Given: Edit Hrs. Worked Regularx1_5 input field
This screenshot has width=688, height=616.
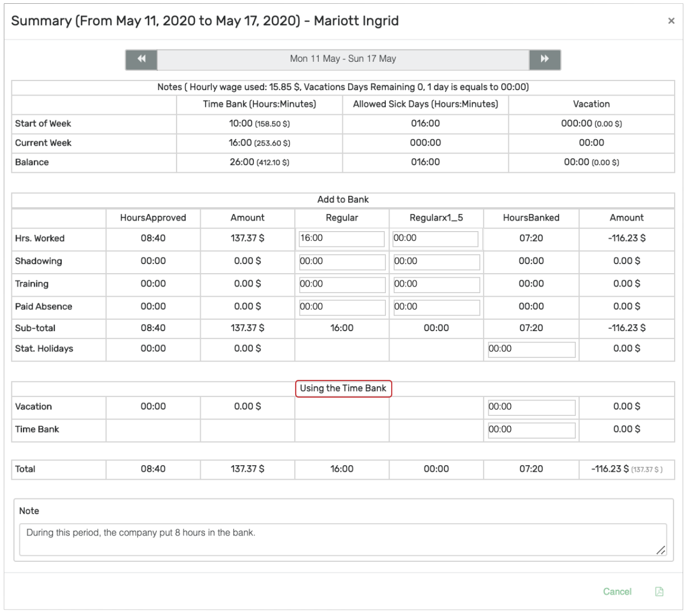Looking at the screenshot, I should click(x=435, y=239).
